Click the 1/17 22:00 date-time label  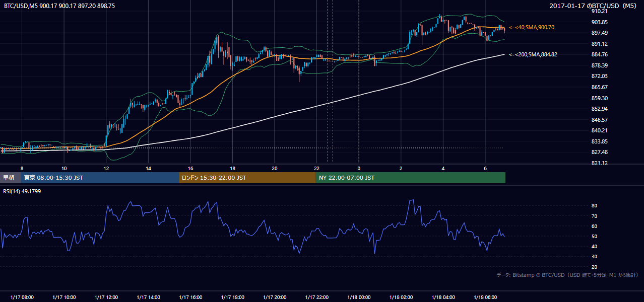[317, 297]
